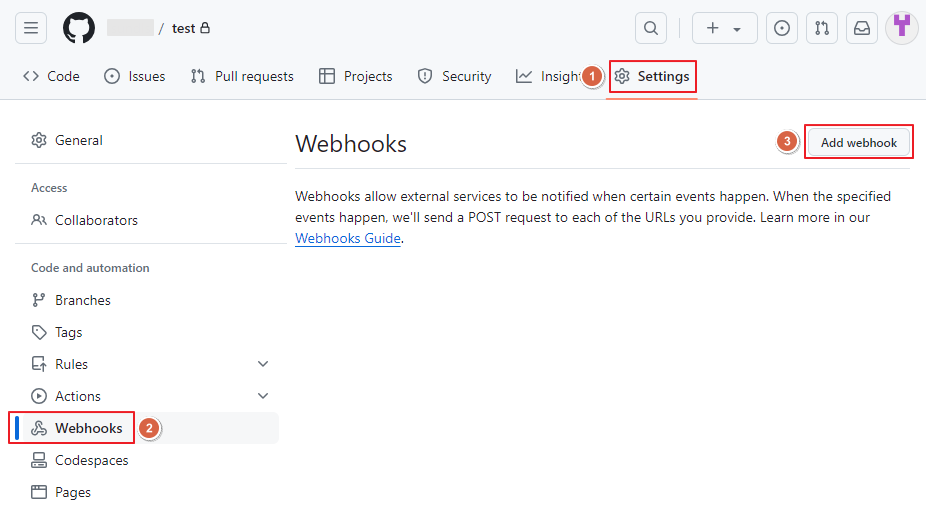The width and height of the screenshot is (926, 513).
Task: Click the General gear icon
Action: pyautogui.click(x=39, y=140)
